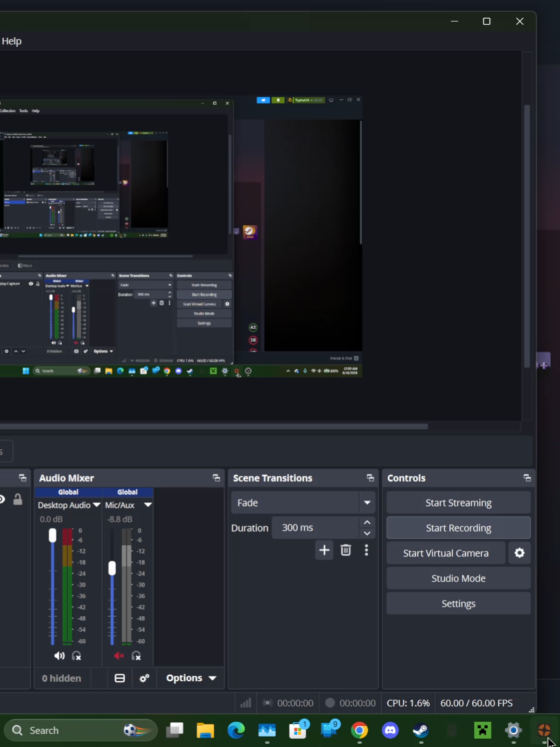Open Discord from the taskbar
560x747 pixels.
(x=390, y=731)
